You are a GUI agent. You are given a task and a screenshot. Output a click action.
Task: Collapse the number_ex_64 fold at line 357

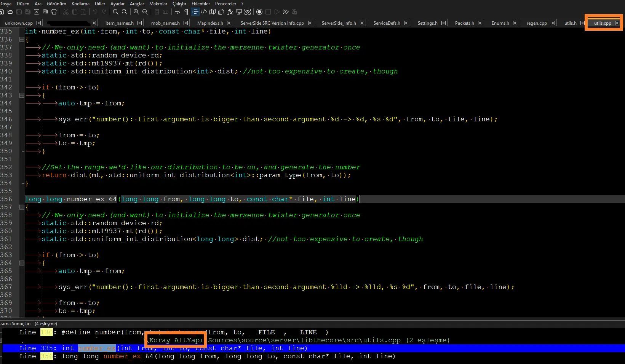pyautogui.click(x=22, y=207)
